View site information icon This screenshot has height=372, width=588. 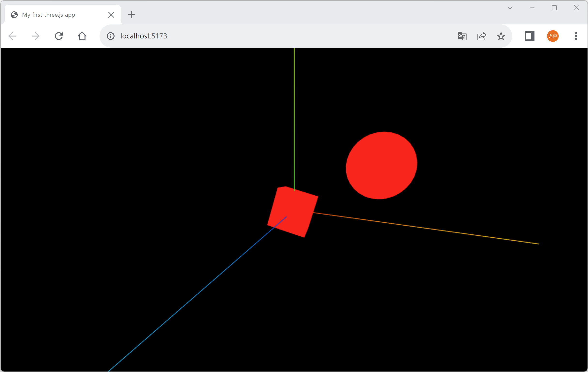[111, 36]
